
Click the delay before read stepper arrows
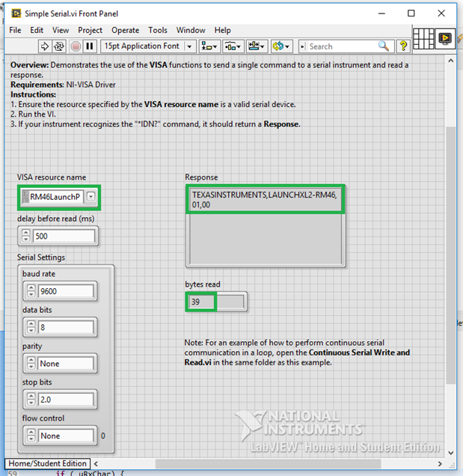pyautogui.click(x=25, y=236)
